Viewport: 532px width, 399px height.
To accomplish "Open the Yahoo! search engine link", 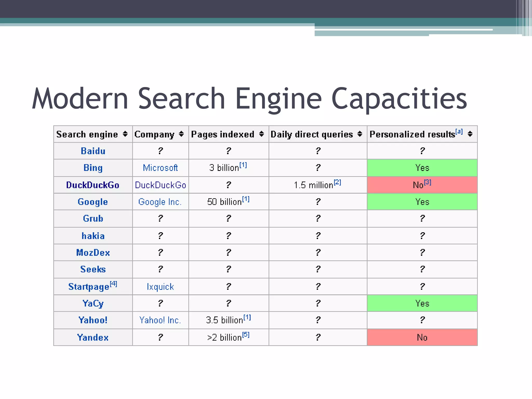I will click(x=93, y=320).
